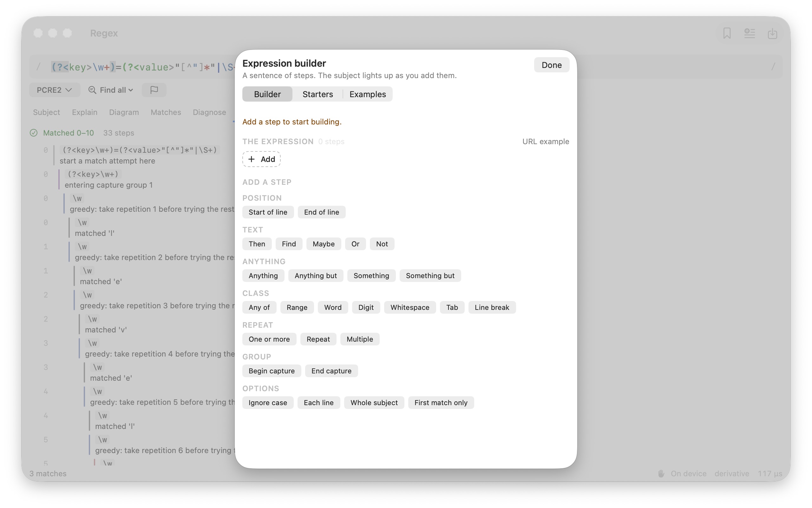Switch to the Examples tab
Viewport: 812px width, 508px height.
point(367,94)
